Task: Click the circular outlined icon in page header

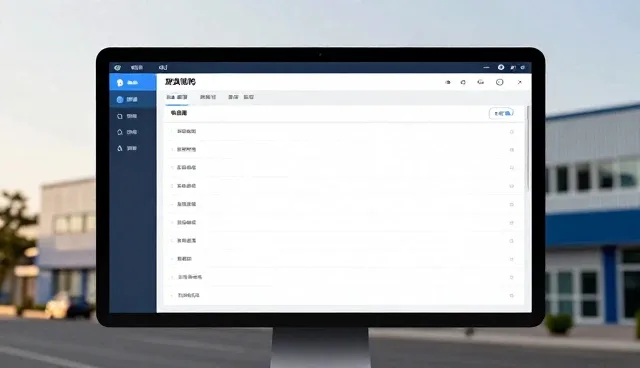Action: point(500,82)
